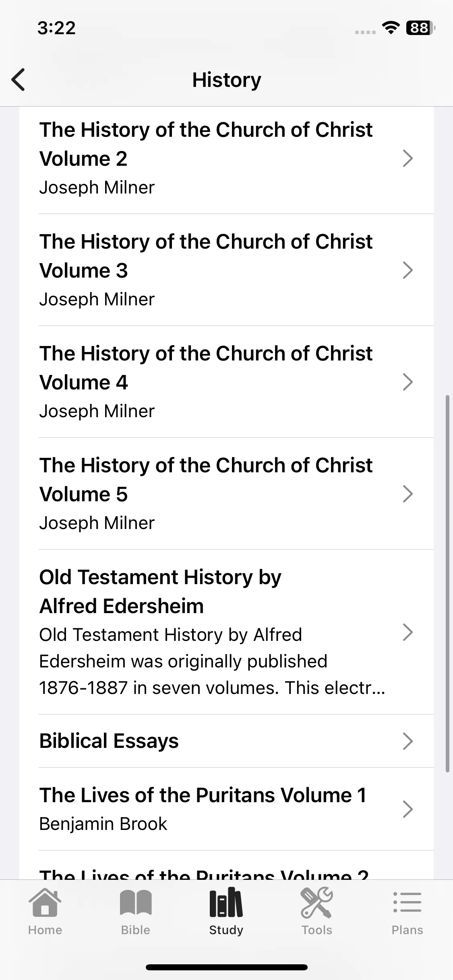Expand Lives of the Puritans Volume 1 chevron
This screenshot has height=980, width=453.
pyautogui.click(x=408, y=809)
